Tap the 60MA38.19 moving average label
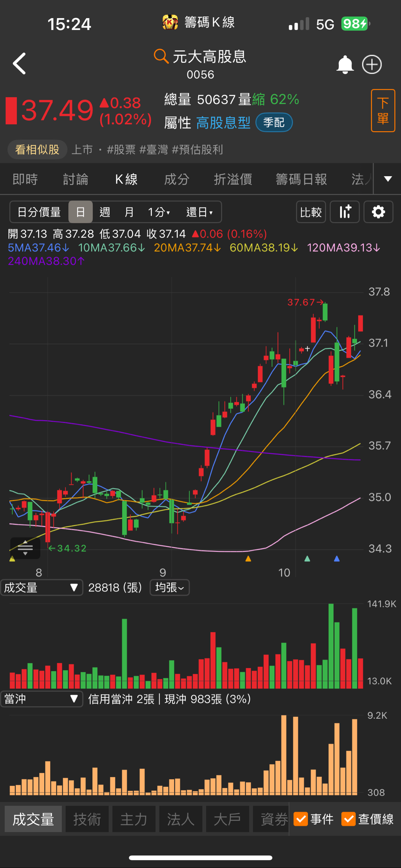The width and height of the screenshot is (401, 868). pyautogui.click(x=264, y=248)
